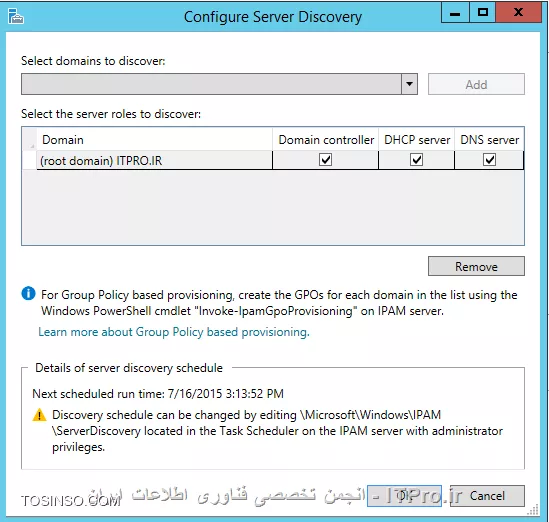
Task: Sort by the Domain column header
Action: [154, 140]
